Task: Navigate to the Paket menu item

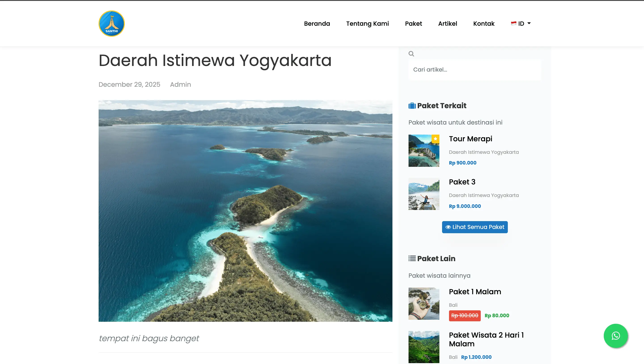Action: coord(413,23)
